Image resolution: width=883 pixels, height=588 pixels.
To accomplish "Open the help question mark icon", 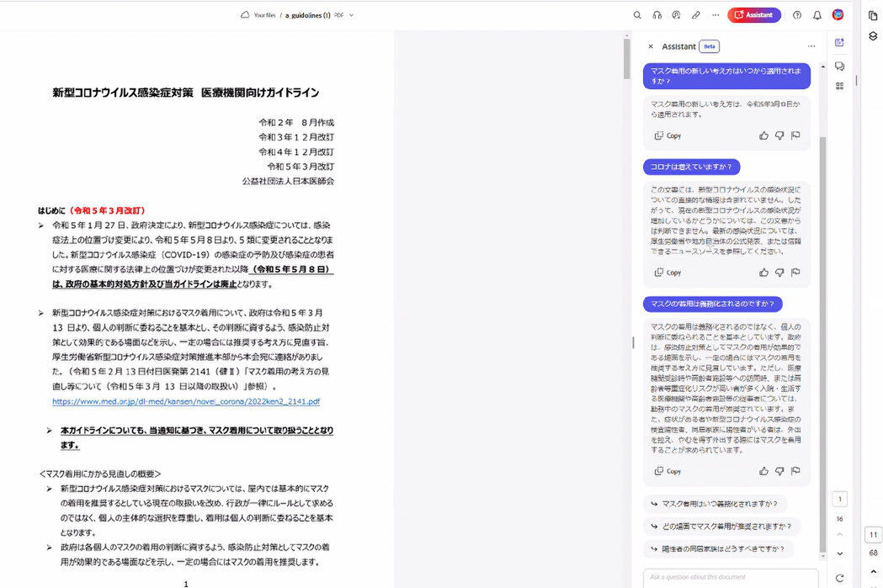I will (797, 15).
